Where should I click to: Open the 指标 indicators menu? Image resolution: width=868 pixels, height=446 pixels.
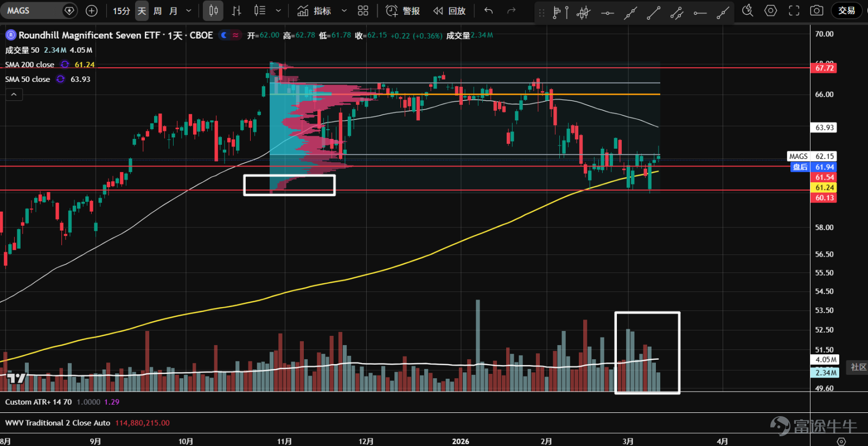click(315, 10)
